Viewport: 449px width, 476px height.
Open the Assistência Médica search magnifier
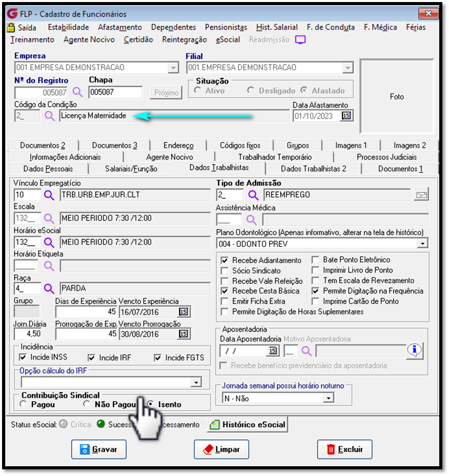tap(251, 219)
